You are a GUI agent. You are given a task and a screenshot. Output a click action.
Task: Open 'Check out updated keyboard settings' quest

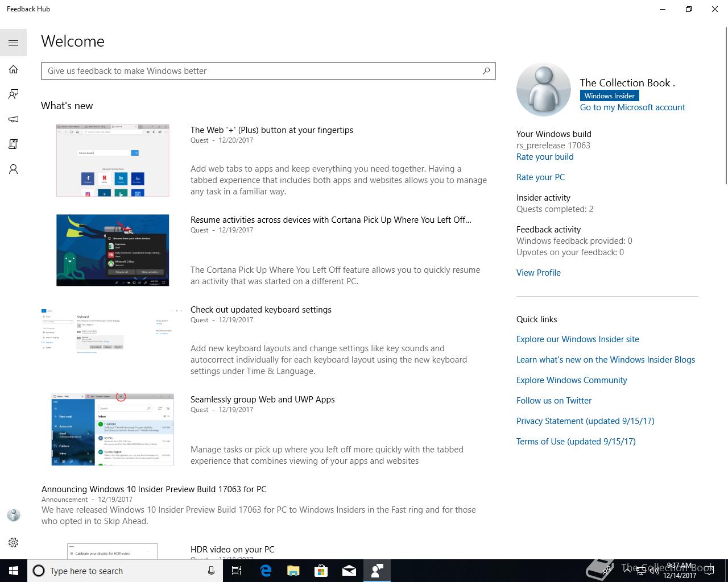coord(261,310)
